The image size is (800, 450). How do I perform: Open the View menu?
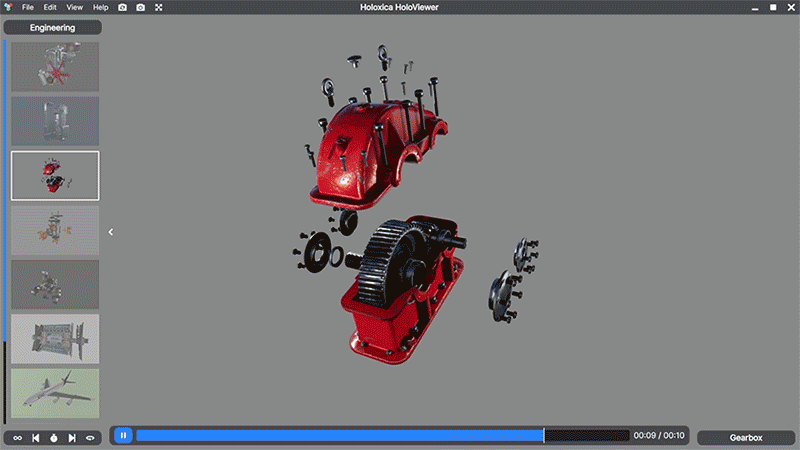74,7
